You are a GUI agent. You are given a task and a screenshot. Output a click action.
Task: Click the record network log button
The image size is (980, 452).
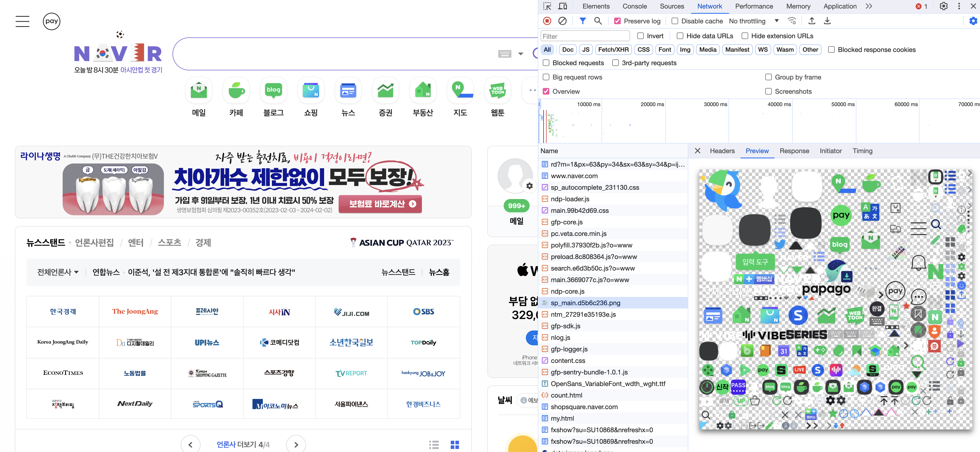547,21
